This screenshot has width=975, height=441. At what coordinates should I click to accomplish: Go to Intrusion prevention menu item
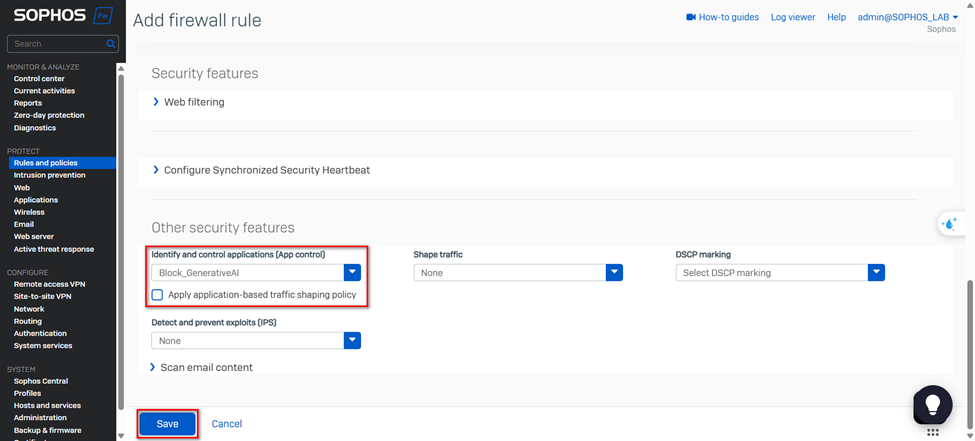coord(50,175)
